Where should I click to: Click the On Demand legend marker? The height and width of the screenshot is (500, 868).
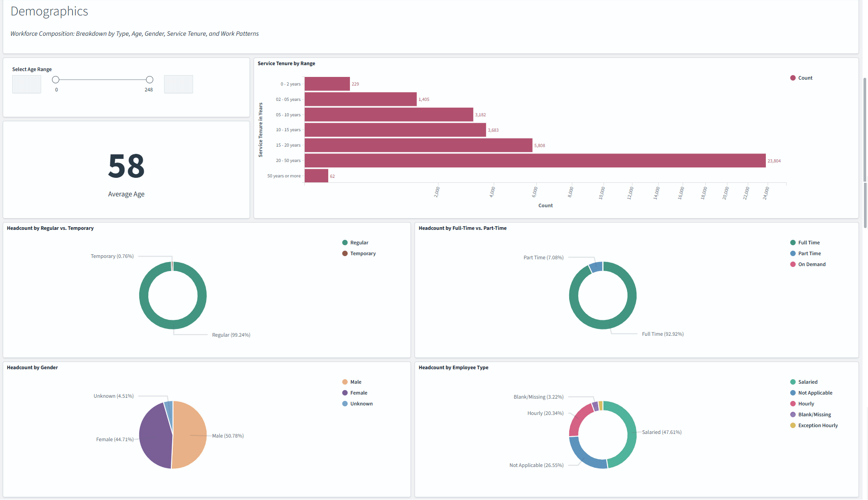click(793, 264)
